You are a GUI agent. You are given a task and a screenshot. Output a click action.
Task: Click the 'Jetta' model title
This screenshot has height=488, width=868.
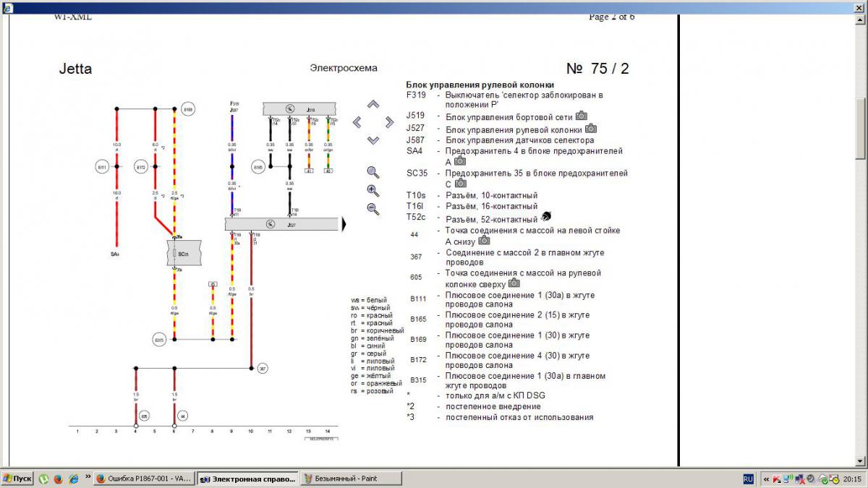point(75,69)
